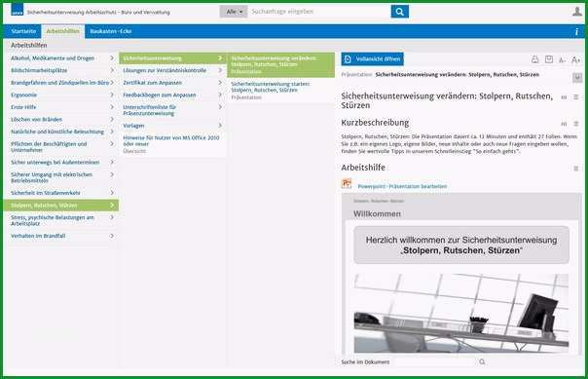The image size is (588, 379).
Task: Select Stolpern, Rutschen, Stürzen in category list
Action: tap(60, 206)
